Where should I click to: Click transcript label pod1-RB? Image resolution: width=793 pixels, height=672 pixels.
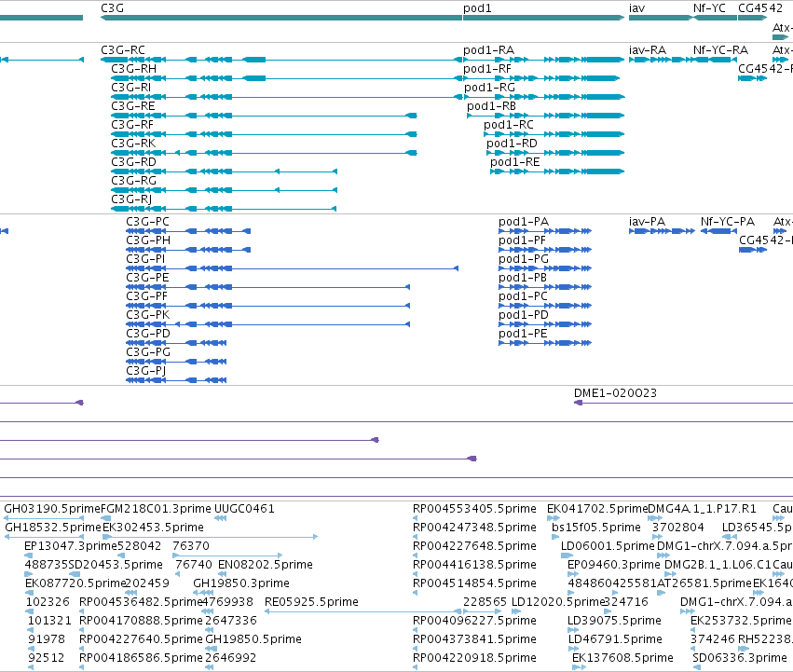point(492,106)
